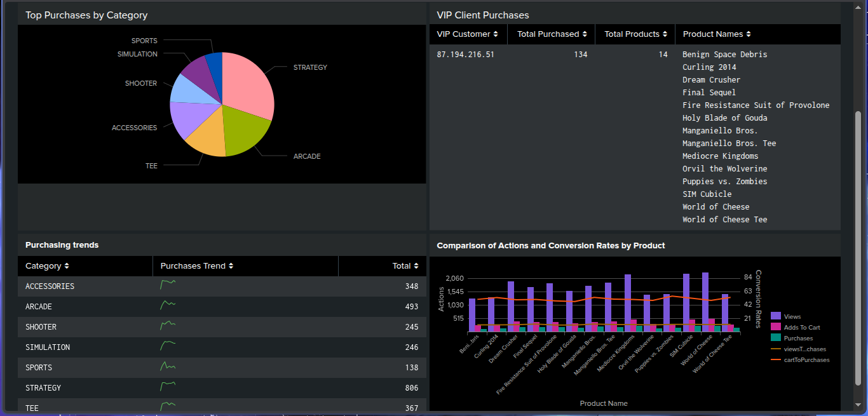This screenshot has width=868, height=416.
Task: Click the World of Cheese product name
Action: (715, 206)
